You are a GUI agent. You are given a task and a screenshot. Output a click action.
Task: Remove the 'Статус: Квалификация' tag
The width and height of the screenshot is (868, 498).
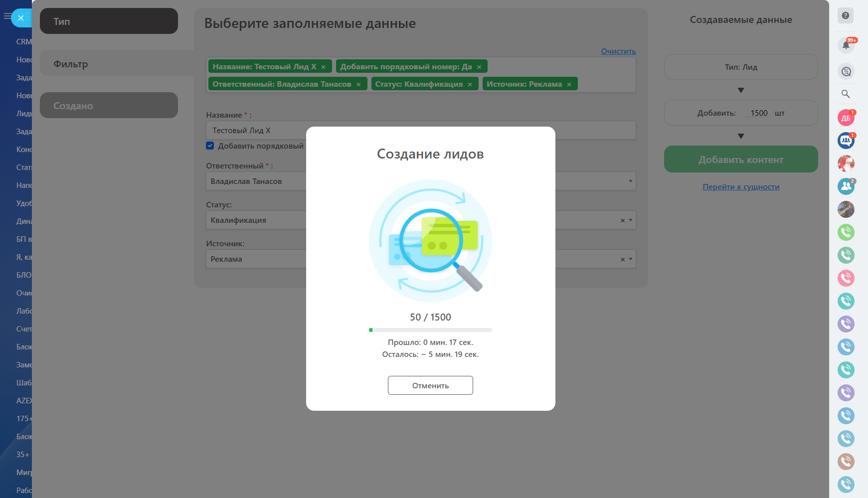(470, 85)
